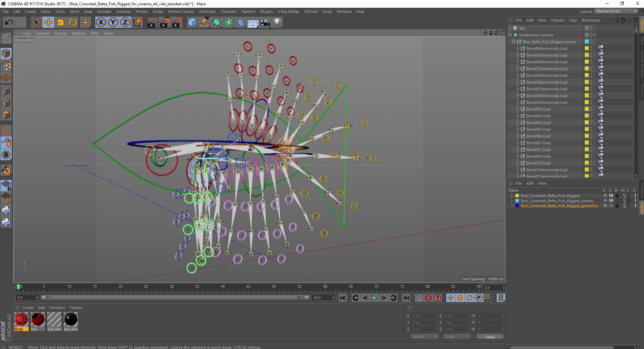Add a Light object
644x349 pixels.
point(277,23)
